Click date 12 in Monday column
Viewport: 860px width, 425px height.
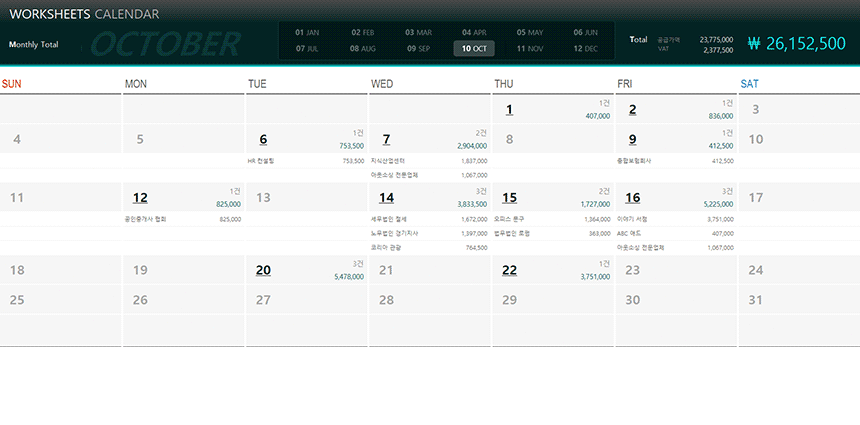pos(140,198)
